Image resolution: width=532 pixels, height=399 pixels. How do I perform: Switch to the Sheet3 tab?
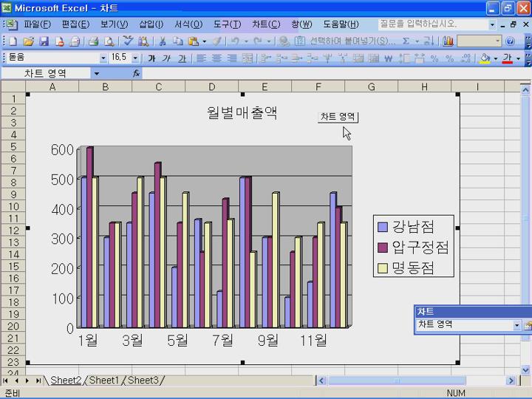pyautogui.click(x=143, y=381)
